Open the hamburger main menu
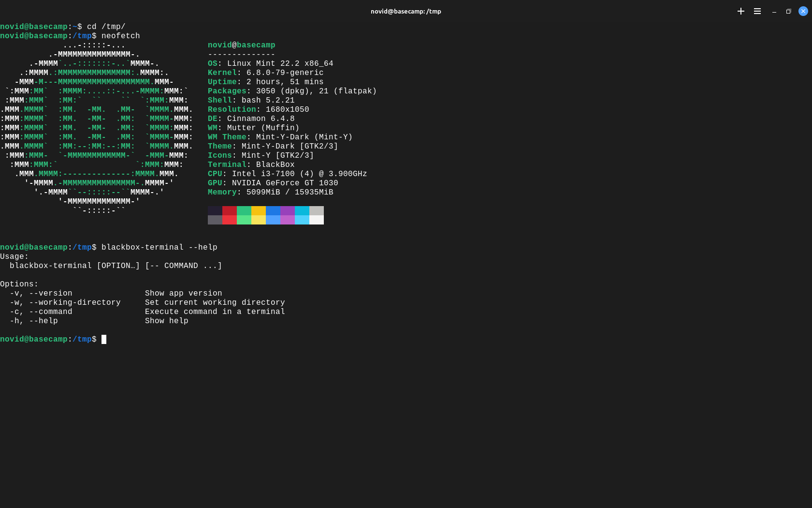 (757, 11)
